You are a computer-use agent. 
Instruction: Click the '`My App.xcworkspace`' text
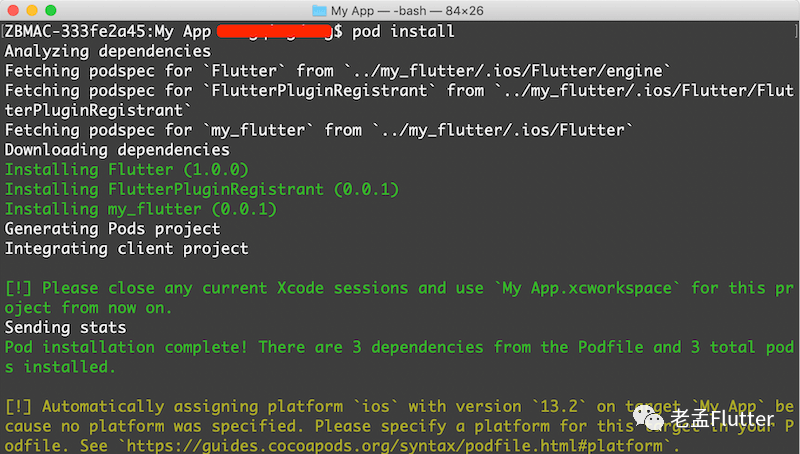tap(587, 288)
